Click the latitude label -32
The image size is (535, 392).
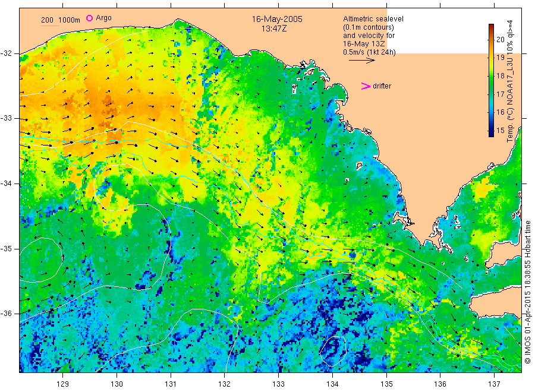coord(6,53)
